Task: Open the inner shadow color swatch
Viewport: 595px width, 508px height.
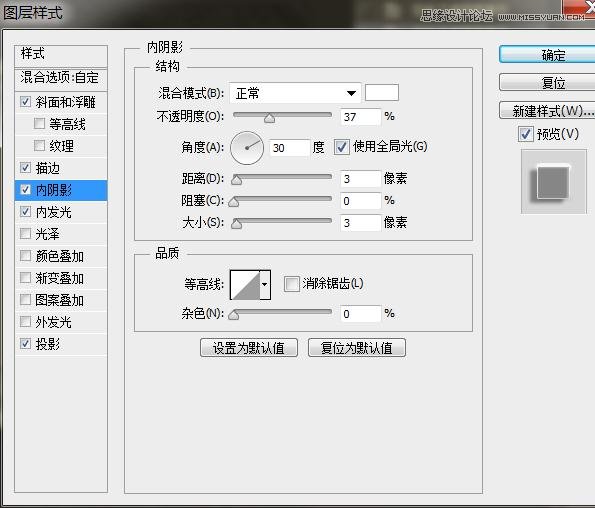Action: (x=382, y=93)
